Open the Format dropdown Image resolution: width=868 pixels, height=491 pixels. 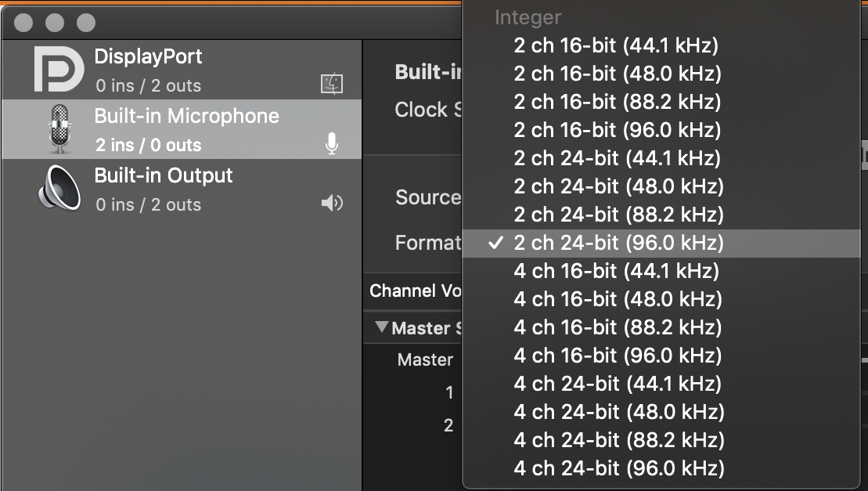427,243
